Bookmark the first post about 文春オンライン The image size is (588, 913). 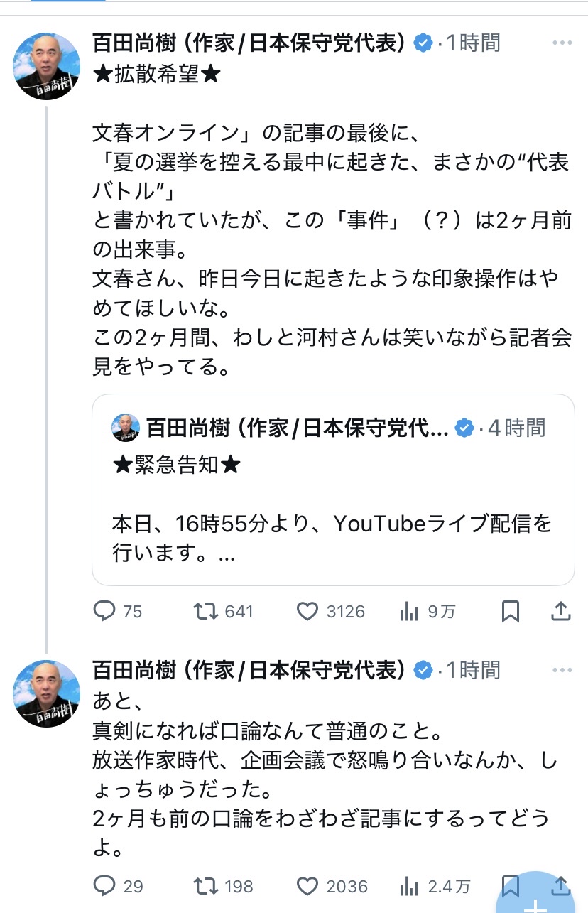point(511,611)
